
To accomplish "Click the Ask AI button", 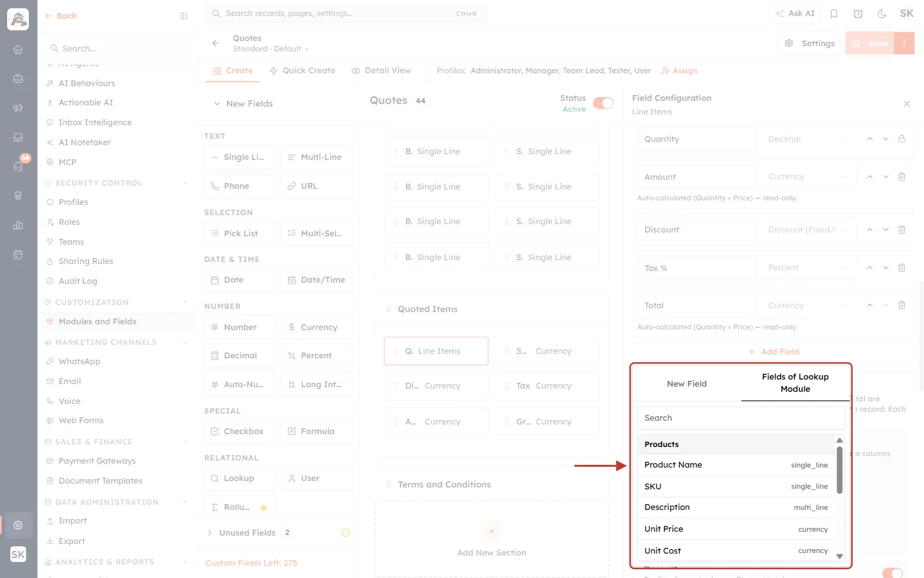I will click(794, 13).
